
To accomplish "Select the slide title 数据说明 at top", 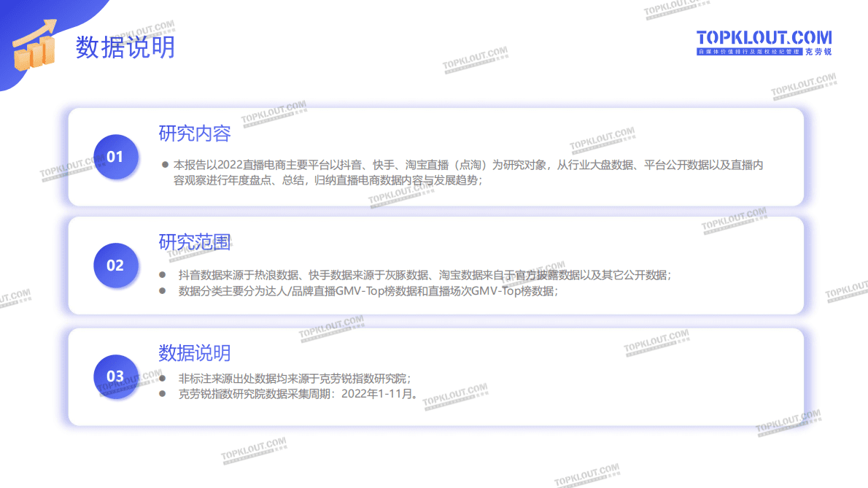I will pyautogui.click(x=125, y=48).
